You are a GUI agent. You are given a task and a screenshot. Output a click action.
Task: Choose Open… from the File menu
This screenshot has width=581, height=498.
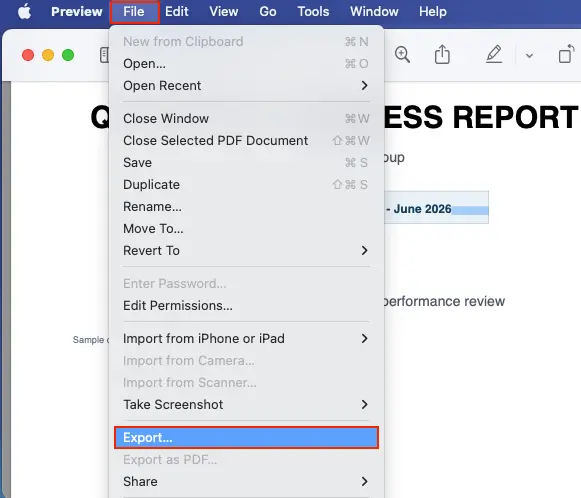(x=246, y=64)
